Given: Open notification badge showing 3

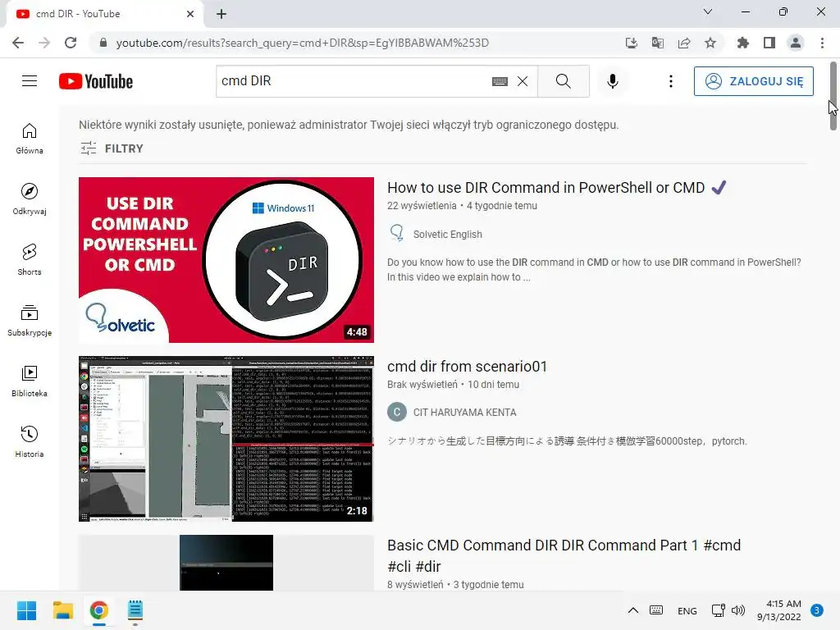Looking at the screenshot, I should 817,610.
